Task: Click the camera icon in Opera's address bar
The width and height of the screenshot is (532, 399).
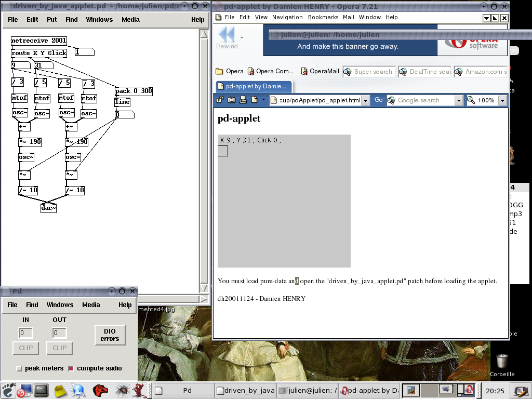Action: (x=231, y=100)
